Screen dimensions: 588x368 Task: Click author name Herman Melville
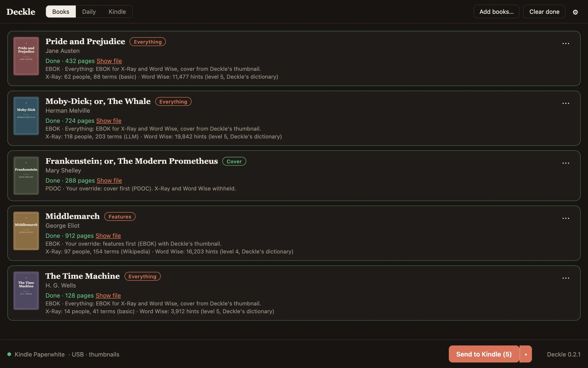click(x=68, y=111)
